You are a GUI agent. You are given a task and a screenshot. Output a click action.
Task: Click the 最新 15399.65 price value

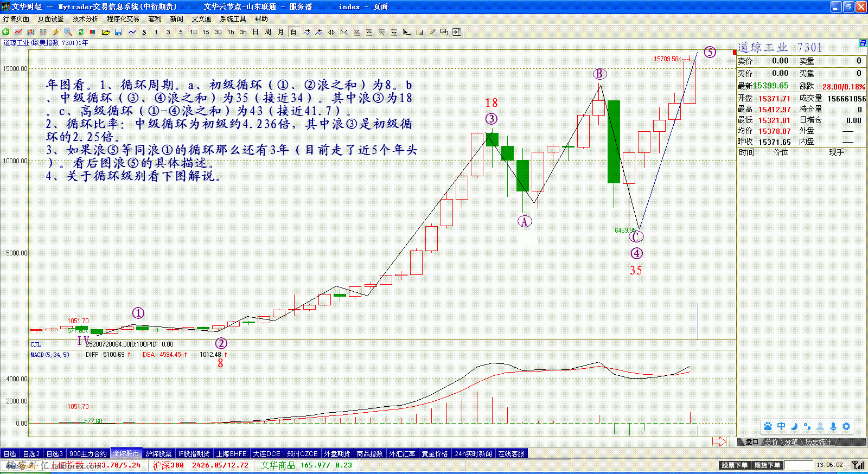(770, 86)
